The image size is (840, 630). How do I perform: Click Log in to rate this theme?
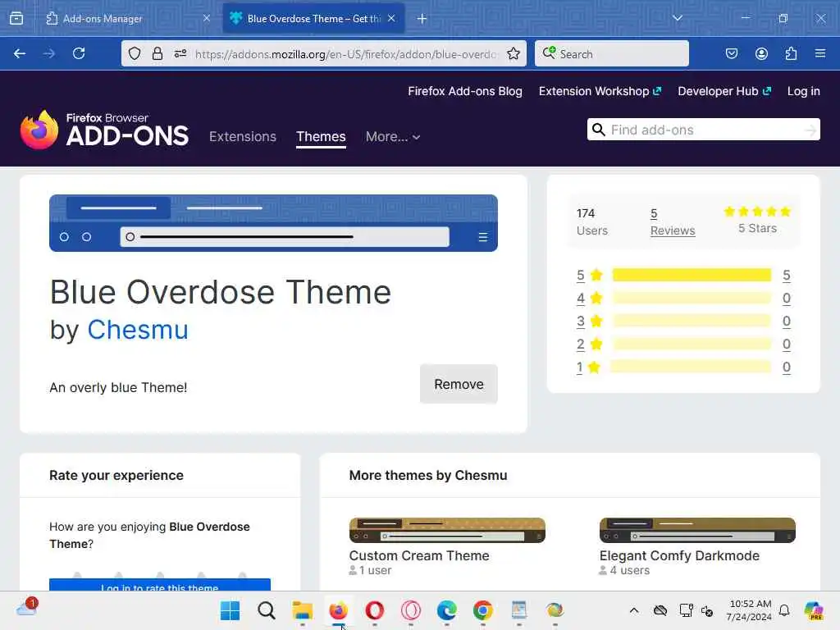(160, 585)
